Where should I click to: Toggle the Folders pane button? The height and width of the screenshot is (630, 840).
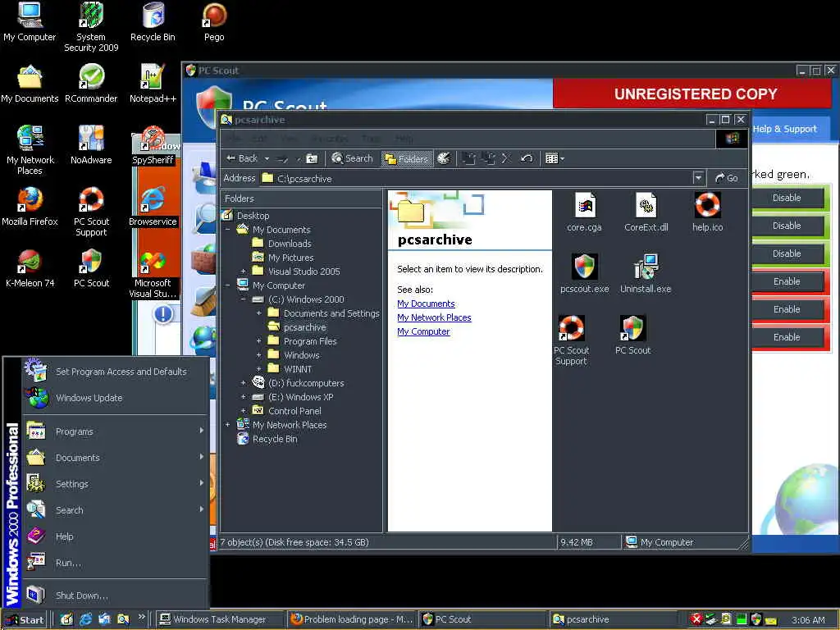(407, 158)
